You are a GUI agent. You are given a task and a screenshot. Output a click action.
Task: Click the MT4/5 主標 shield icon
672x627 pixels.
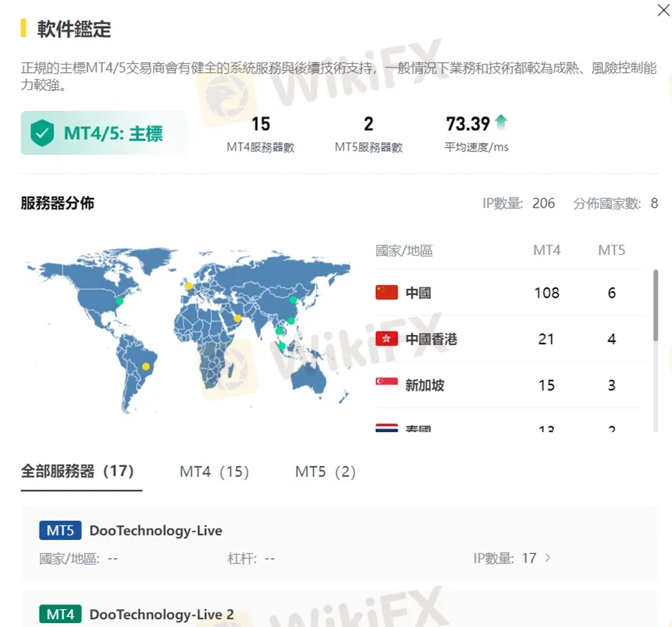pos(43,133)
